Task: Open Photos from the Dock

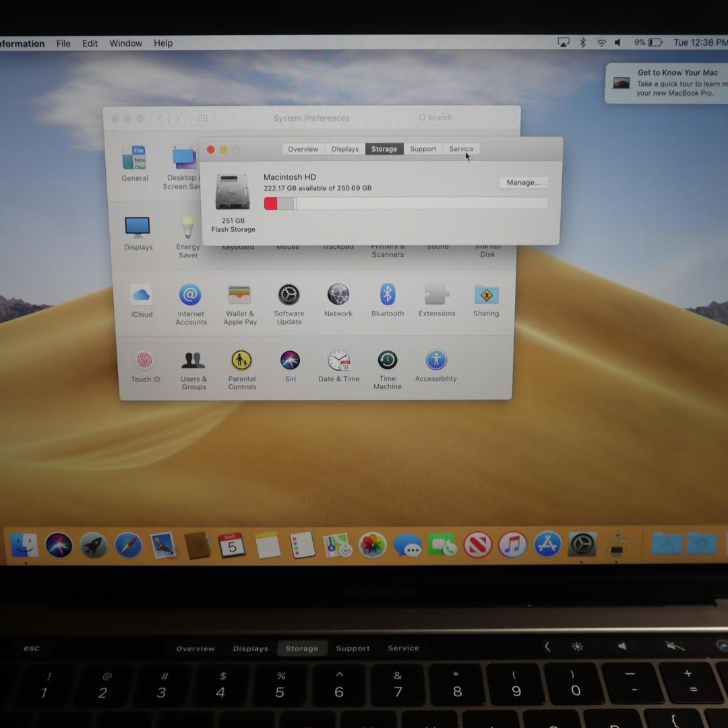Action: tap(372, 545)
